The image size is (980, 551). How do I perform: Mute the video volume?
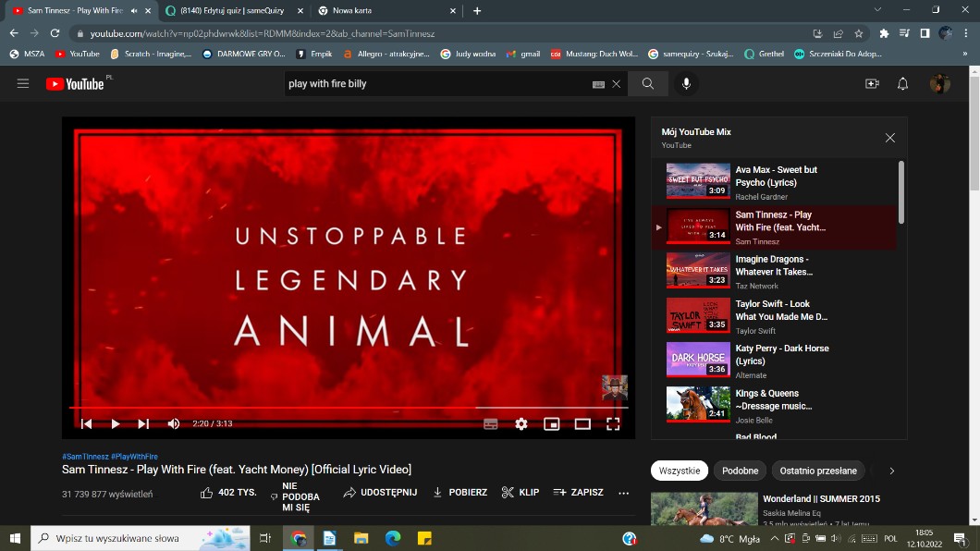173,423
